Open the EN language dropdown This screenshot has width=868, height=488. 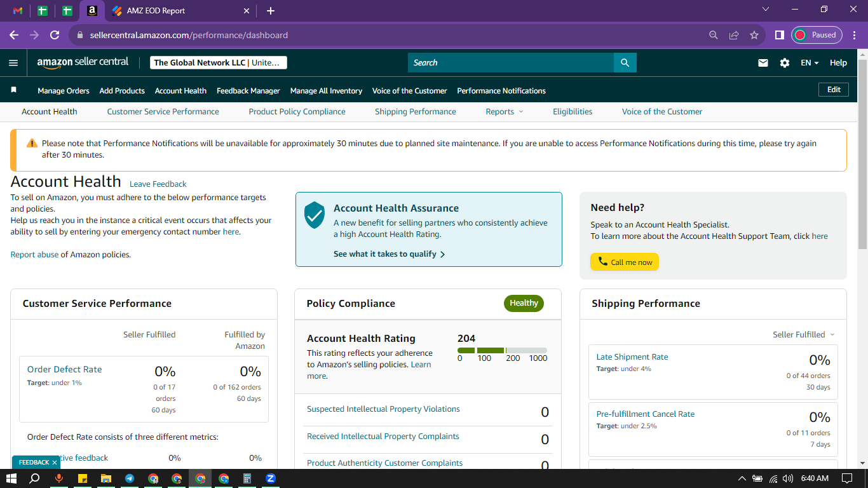click(810, 63)
